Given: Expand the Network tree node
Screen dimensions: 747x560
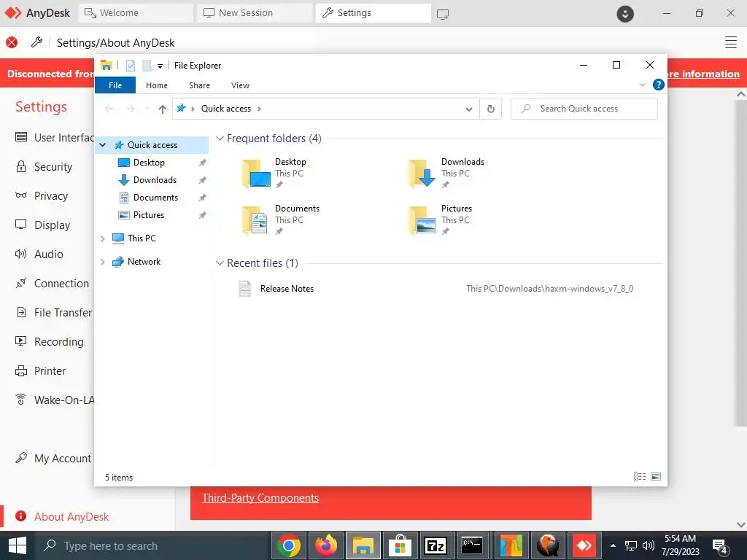Looking at the screenshot, I should (x=102, y=262).
